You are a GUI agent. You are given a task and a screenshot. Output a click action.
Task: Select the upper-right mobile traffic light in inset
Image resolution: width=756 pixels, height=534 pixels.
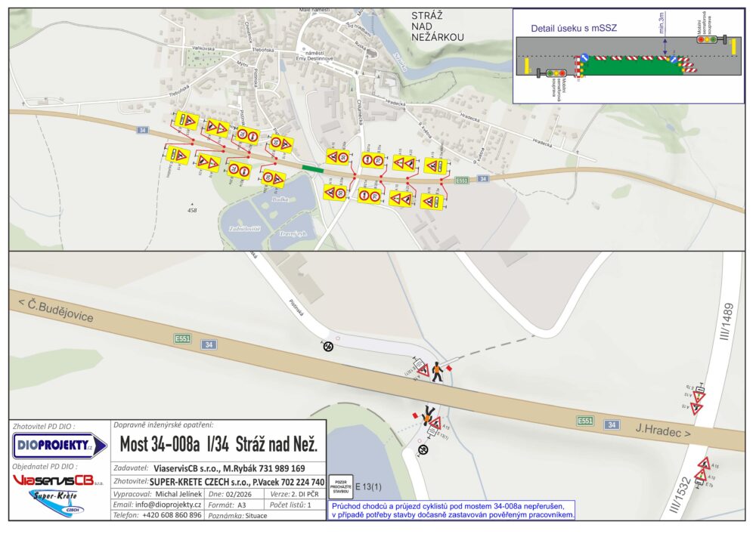point(708,39)
